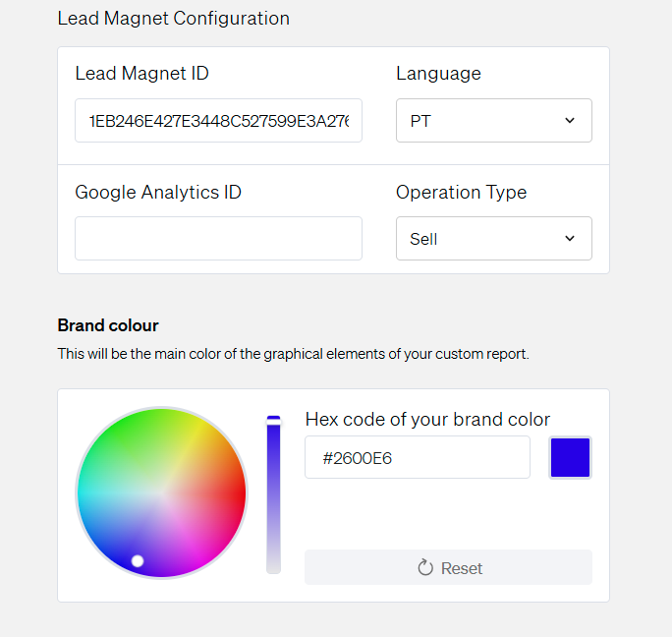Click the circular arrow icon beside Reset

pyautogui.click(x=425, y=568)
